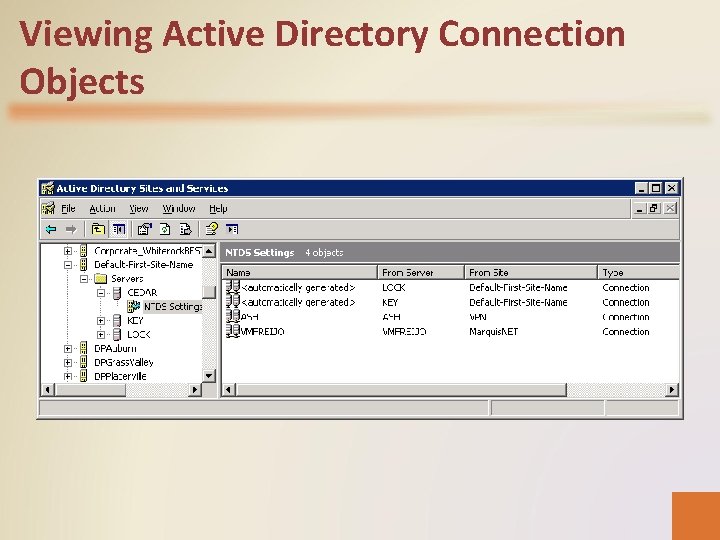Click the CEDAR server icon in the tree
The height and width of the screenshot is (540, 720).
pos(118,293)
